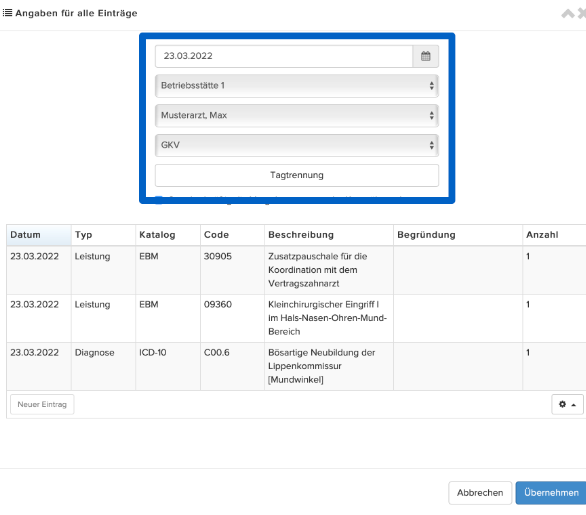
Task: Click the Tagtrennung button
Action: coord(297,175)
